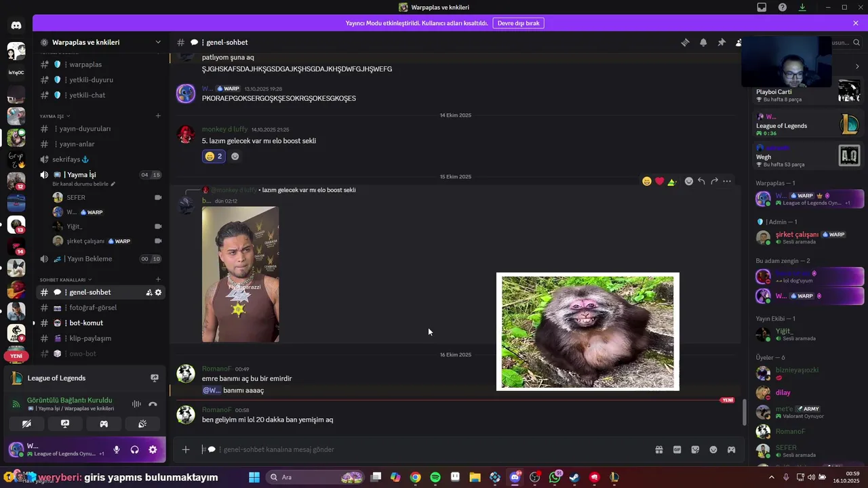
Task: Open notification settings bell icon
Action: tap(703, 42)
